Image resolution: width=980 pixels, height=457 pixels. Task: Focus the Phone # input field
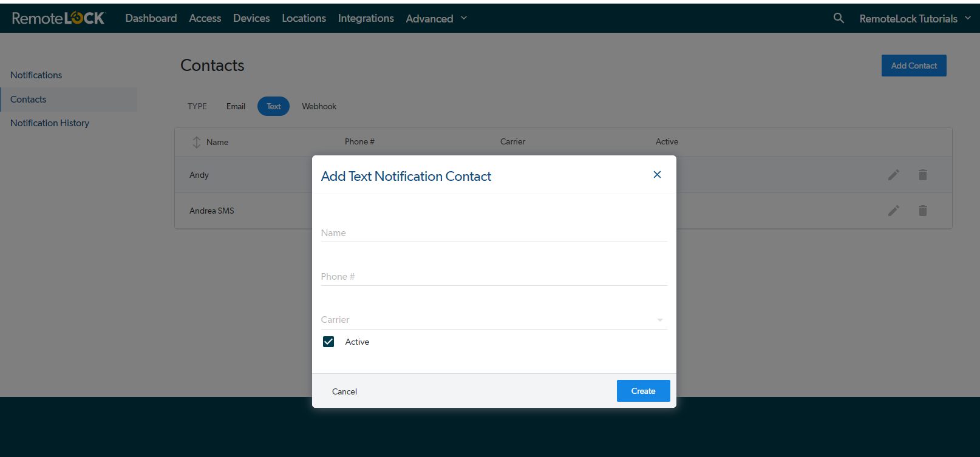click(x=494, y=277)
